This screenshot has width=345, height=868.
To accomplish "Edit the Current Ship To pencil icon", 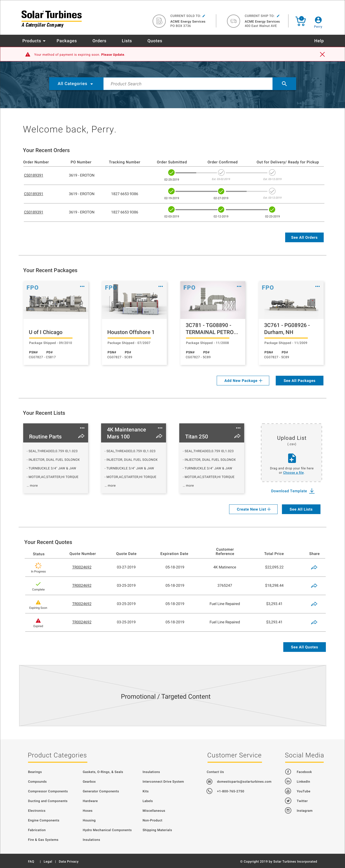I will coord(278,16).
